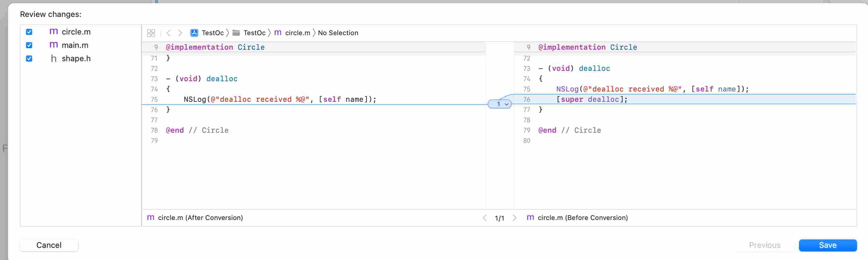This screenshot has height=260, width=868.
Task: Click the Save button
Action: (x=827, y=245)
